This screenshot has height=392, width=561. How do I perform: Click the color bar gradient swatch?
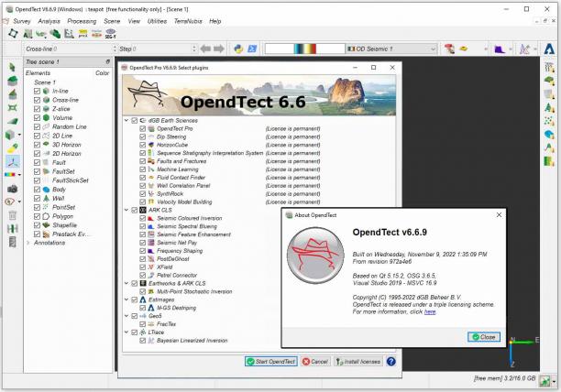[x=305, y=49]
